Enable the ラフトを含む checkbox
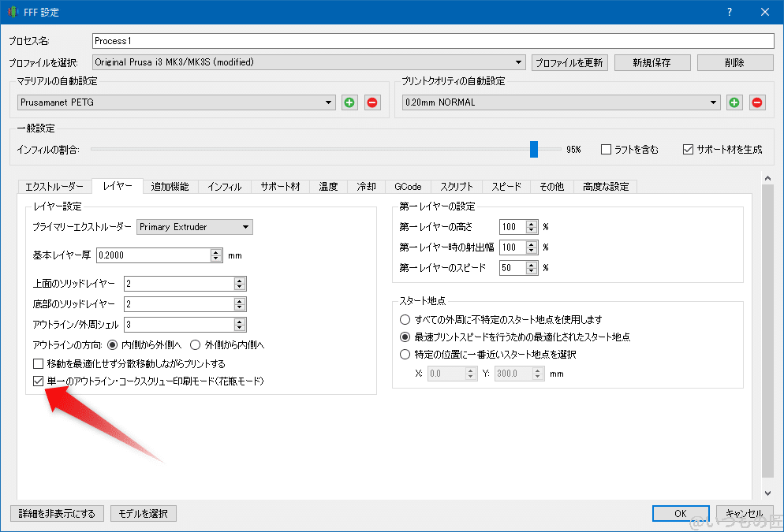This screenshot has height=532, width=784. tap(605, 148)
